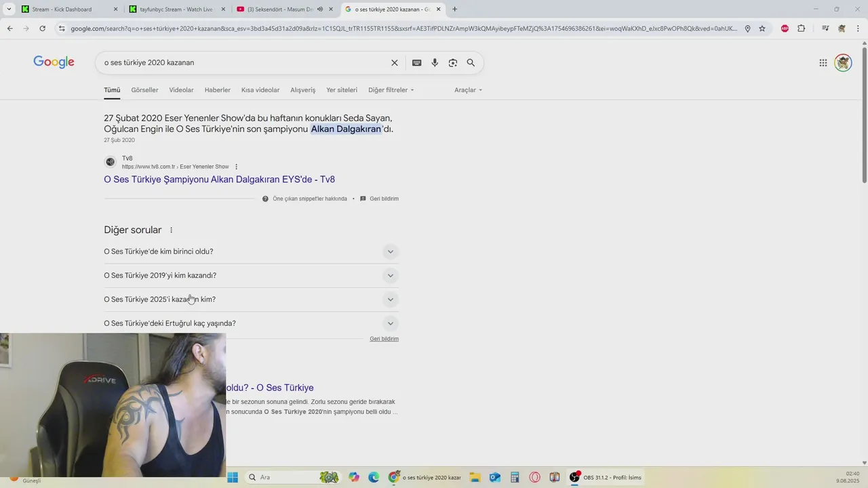The width and height of the screenshot is (868, 488).
Task: Open the Chrome extensions puzzle icon
Action: 801,28
